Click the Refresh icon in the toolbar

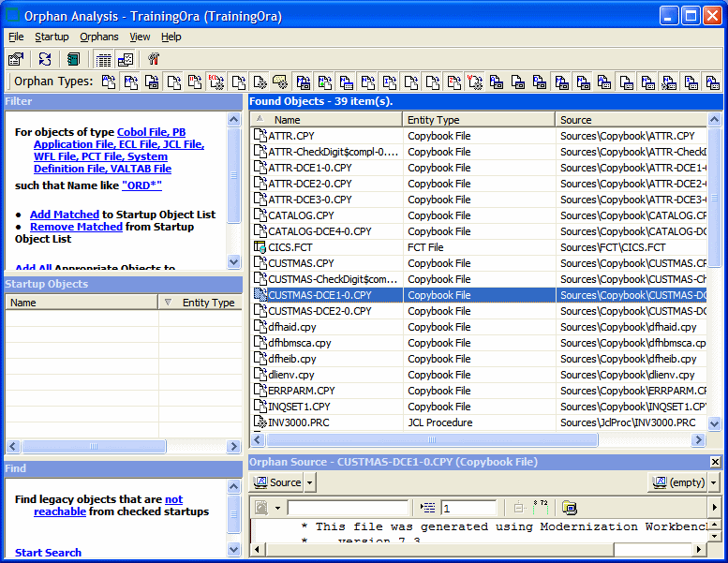coord(44,59)
